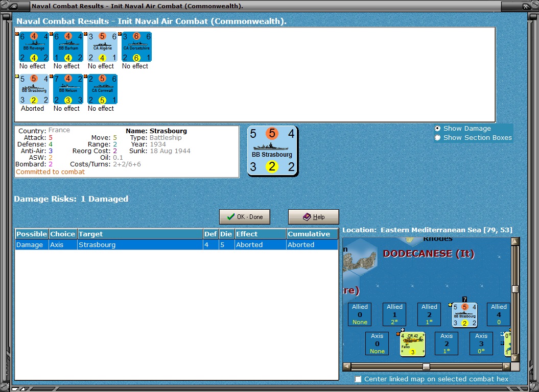Select the BB Barham ship counter
This screenshot has width=539, height=392.
pyautogui.click(x=68, y=47)
